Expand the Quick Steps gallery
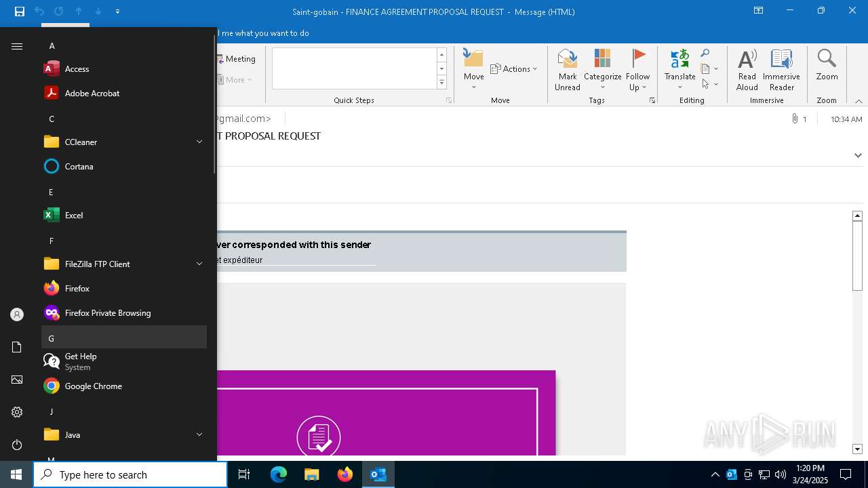 [441, 83]
